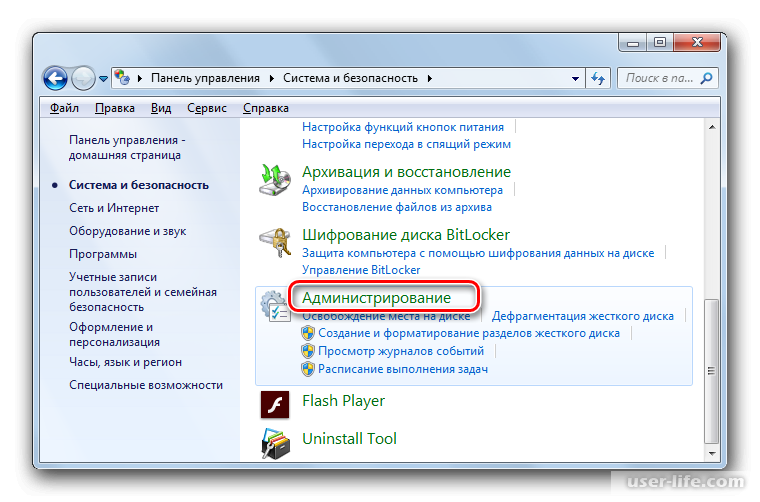The image size is (760, 502).
Task: Click the Control Panel icon in address bar
Action: pos(122,78)
